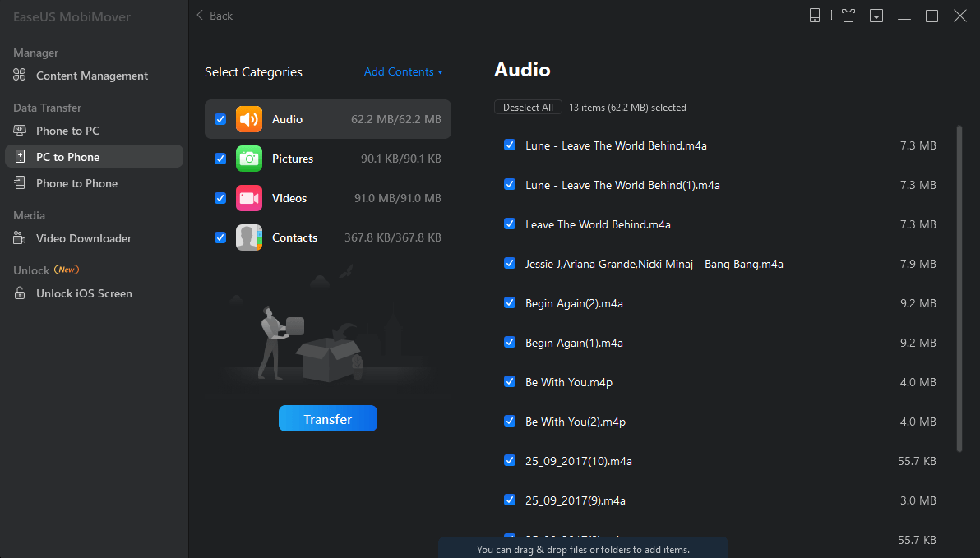Click Deselect All above the file list
Viewport: 980px width, 558px height.
click(528, 107)
